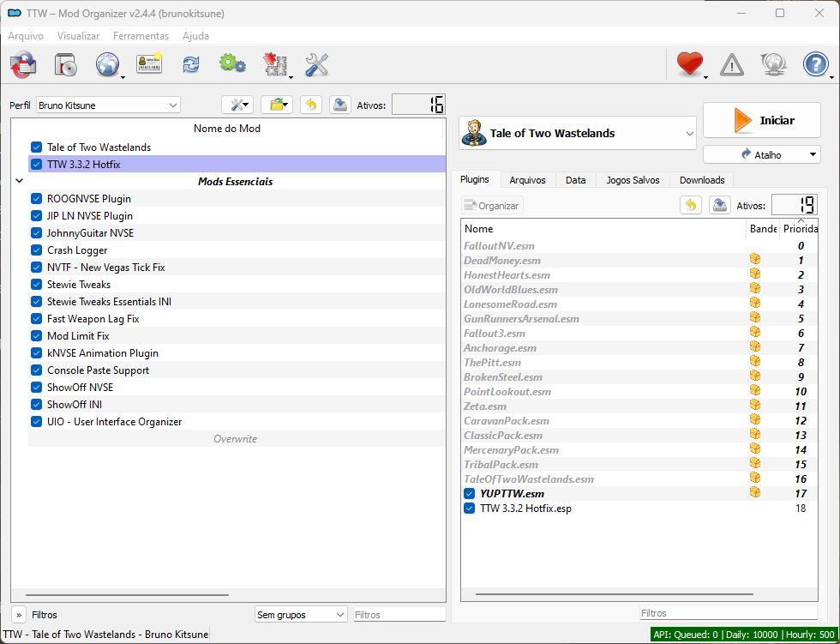
Task: Click the Iniciar launch button
Action: 761,121
